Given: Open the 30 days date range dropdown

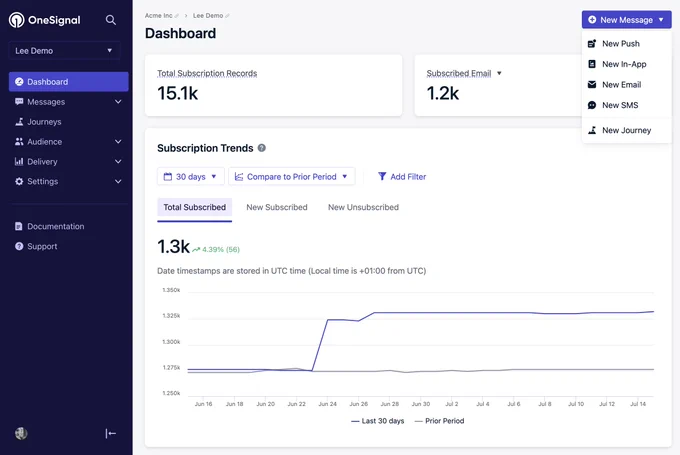Looking at the screenshot, I should [191, 177].
